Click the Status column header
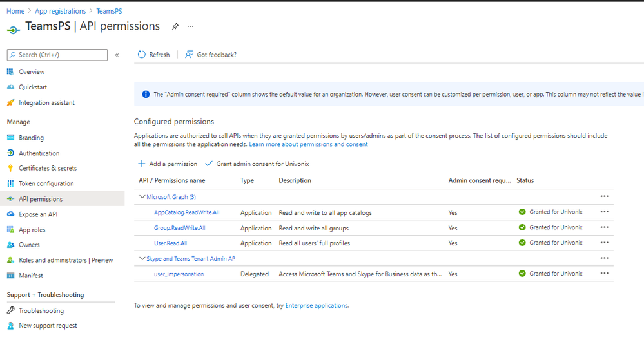Screen dimensions: 644x347 525,180
